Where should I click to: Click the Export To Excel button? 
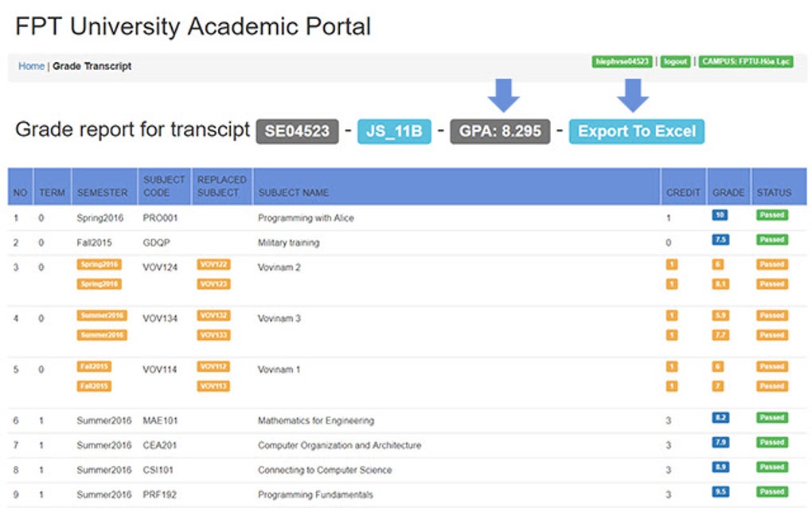pyautogui.click(x=636, y=131)
